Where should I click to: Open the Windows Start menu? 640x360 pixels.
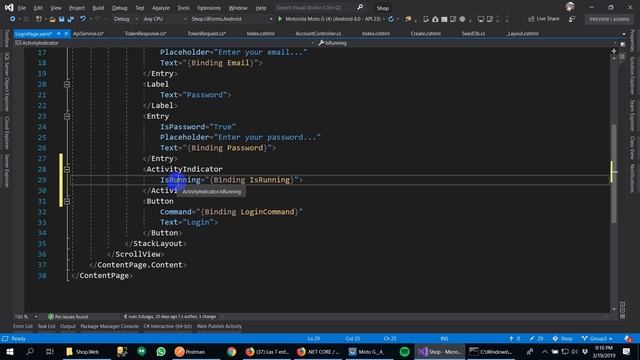coord(9,351)
